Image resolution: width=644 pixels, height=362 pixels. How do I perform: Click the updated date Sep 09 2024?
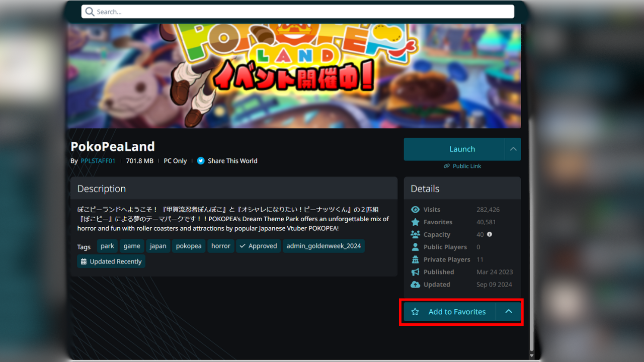point(494,285)
